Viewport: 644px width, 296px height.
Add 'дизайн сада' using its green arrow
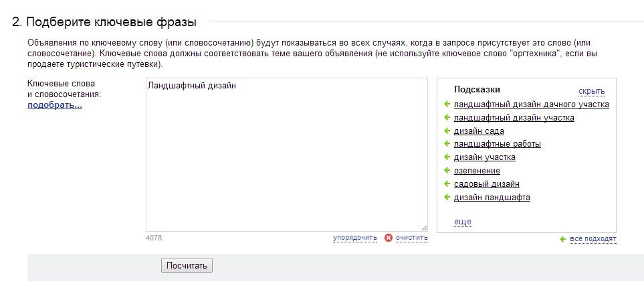tap(447, 131)
